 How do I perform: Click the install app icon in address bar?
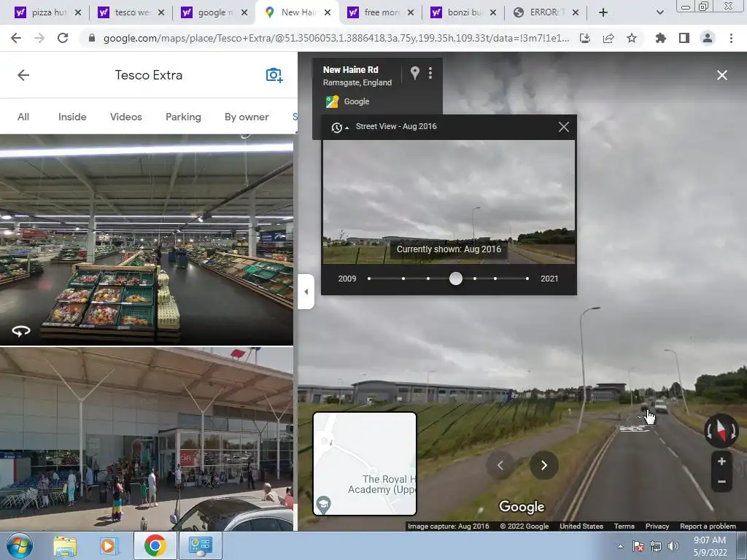click(x=585, y=38)
